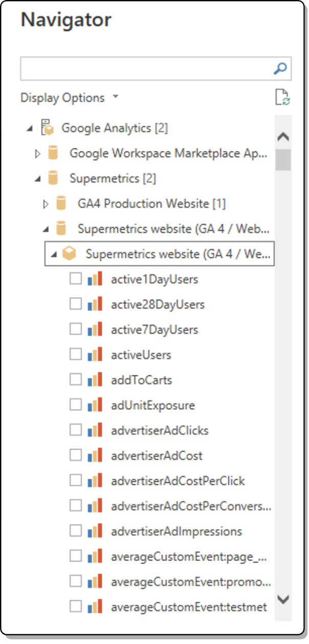This screenshot has width=309, height=644.
Task: Select the advertiserAdCost table item
Action: [x=157, y=455]
